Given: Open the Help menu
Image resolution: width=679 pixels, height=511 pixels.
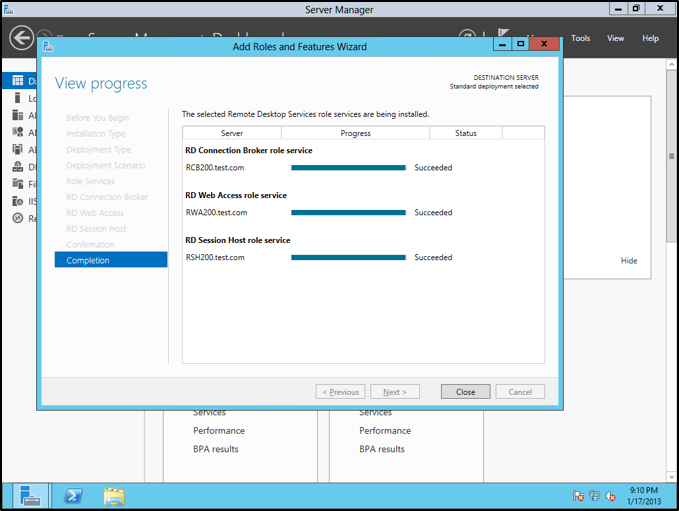Looking at the screenshot, I should coord(650,38).
